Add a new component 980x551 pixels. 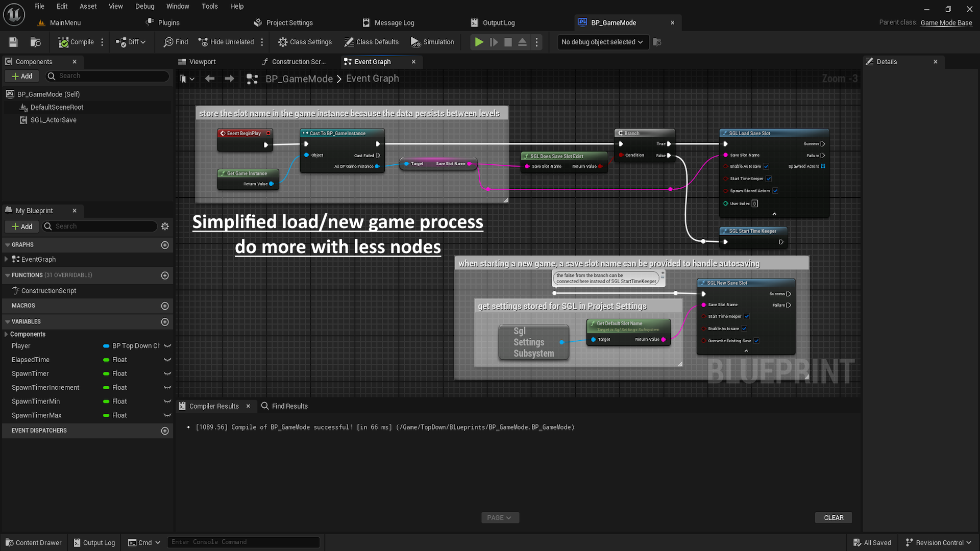[22, 76]
